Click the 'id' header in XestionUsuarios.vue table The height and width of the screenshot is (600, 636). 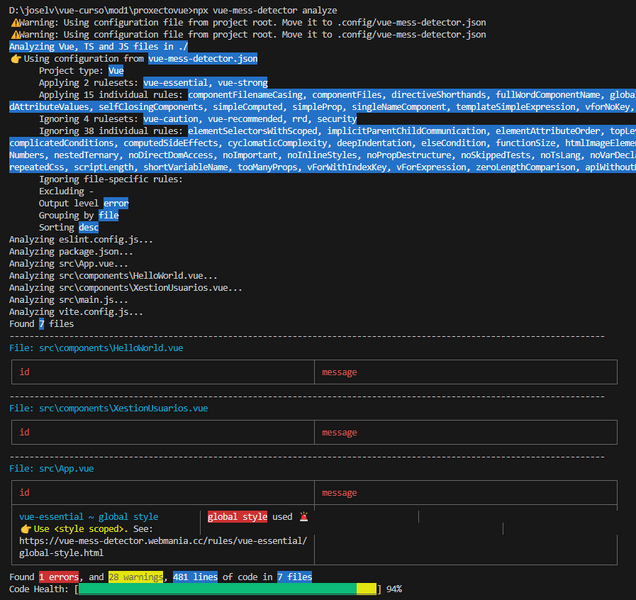click(x=24, y=432)
